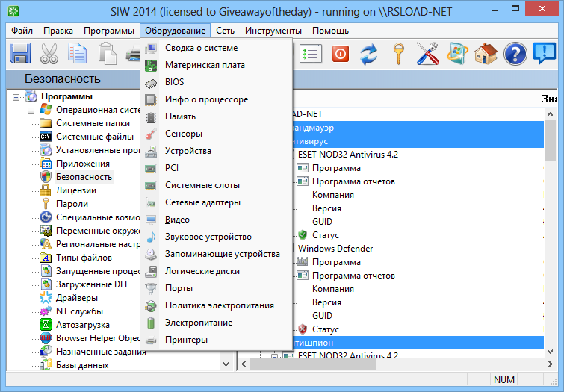Click the red shield Статус icon under Windows Defender
This screenshot has width=564, height=392.
(x=303, y=329)
